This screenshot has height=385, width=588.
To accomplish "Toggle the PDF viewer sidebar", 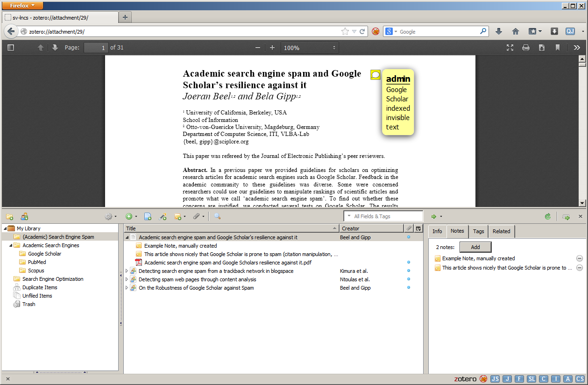I will 11,48.
